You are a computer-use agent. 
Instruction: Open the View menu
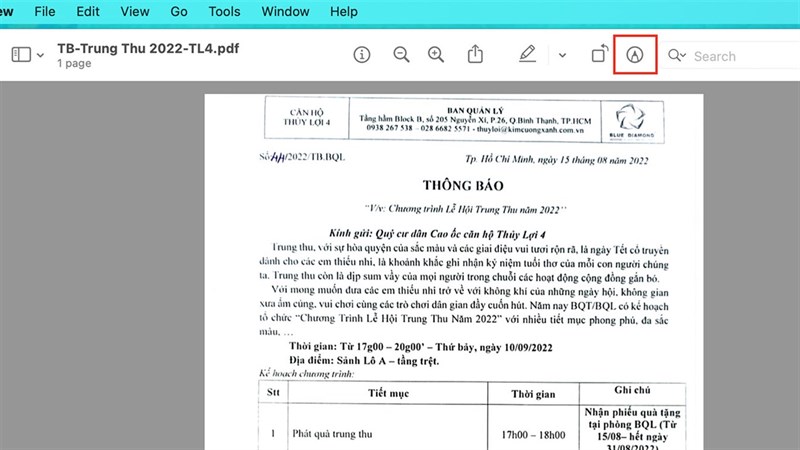(x=135, y=11)
